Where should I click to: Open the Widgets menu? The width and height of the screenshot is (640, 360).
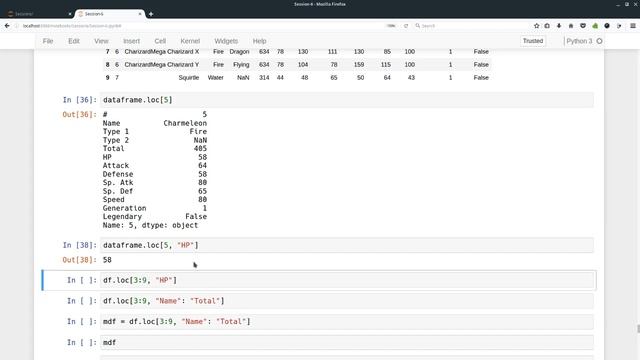coord(226,41)
